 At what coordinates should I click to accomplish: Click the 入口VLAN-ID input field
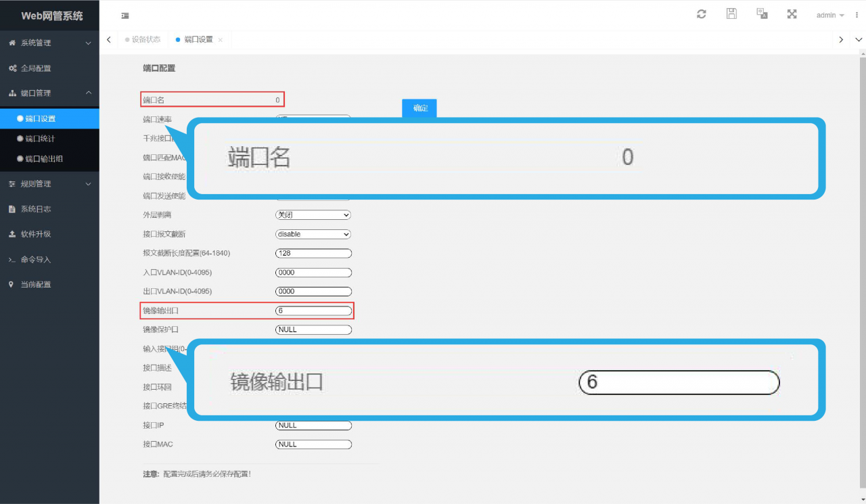[x=314, y=273]
